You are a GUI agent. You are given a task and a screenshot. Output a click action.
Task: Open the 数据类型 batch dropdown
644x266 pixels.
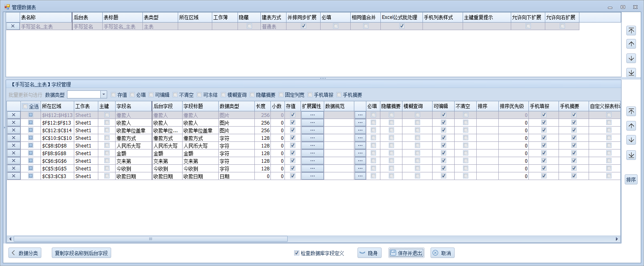104,94
